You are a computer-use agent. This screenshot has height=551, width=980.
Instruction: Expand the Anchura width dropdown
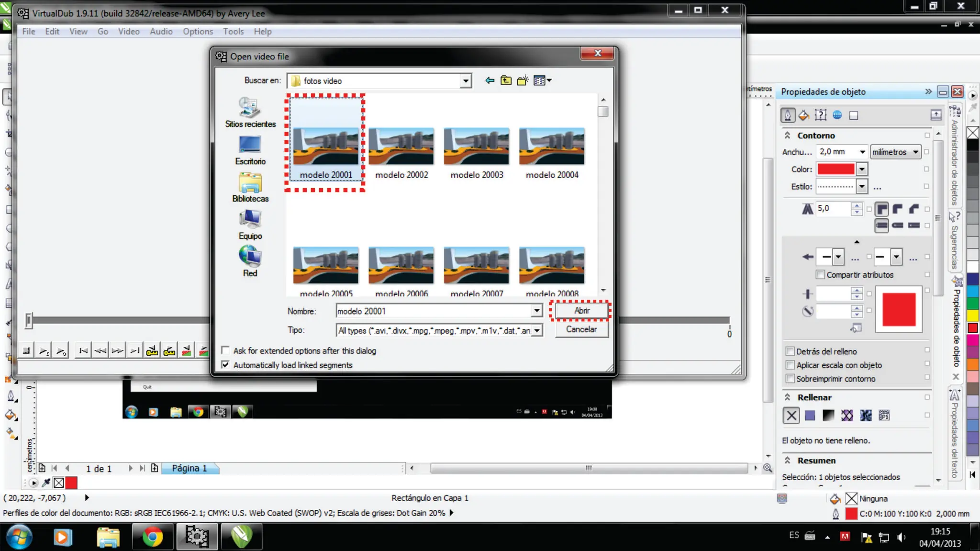click(x=862, y=152)
